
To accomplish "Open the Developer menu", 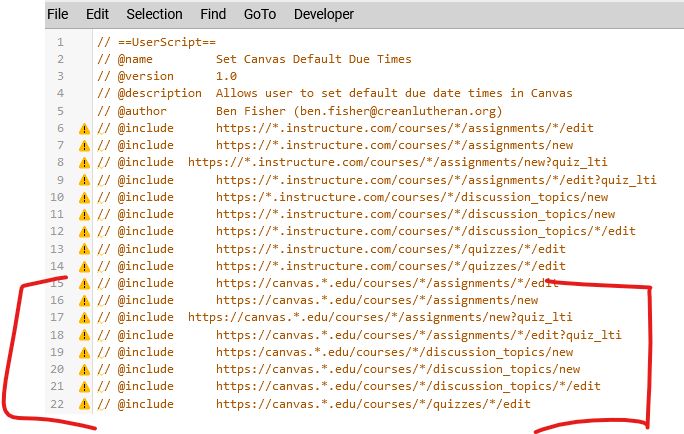I will [x=324, y=14].
